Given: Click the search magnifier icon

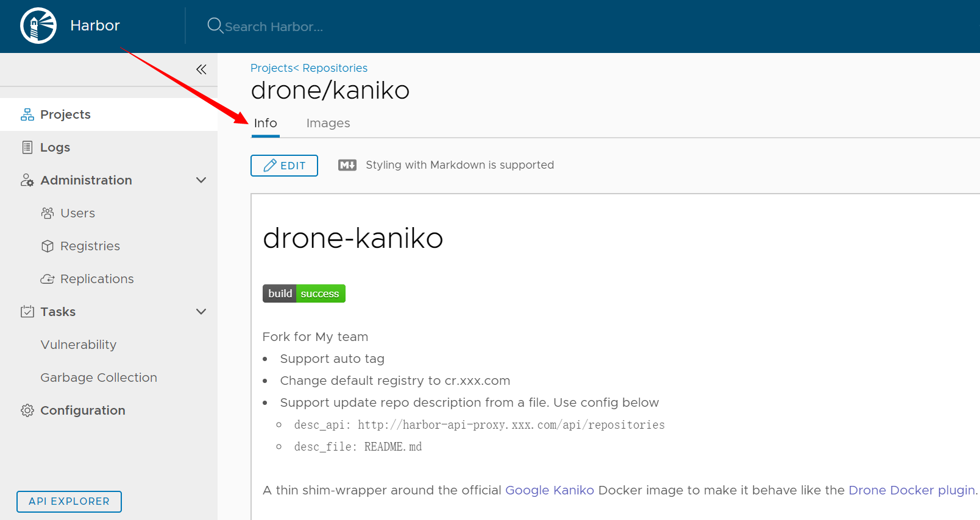Looking at the screenshot, I should coord(215,26).
